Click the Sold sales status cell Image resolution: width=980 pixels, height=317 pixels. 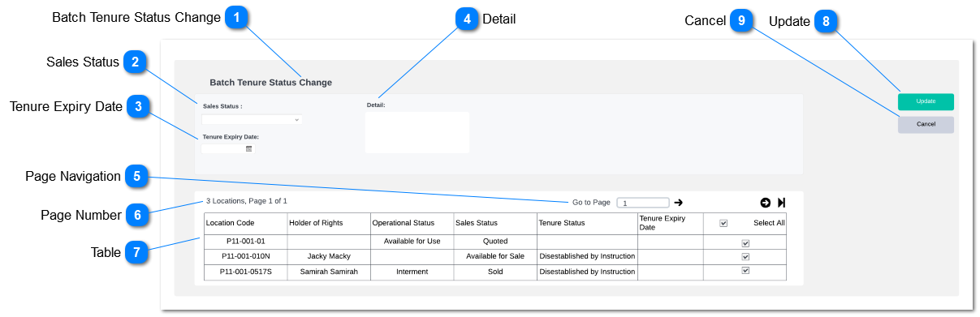pos(494,272)
